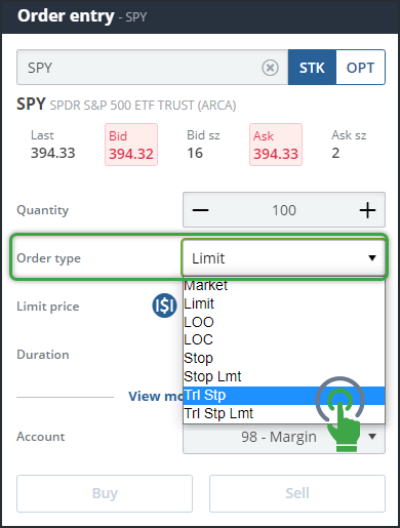Select Market from order type list
Screen dimensions: 400x528
(x=284, y=286)
